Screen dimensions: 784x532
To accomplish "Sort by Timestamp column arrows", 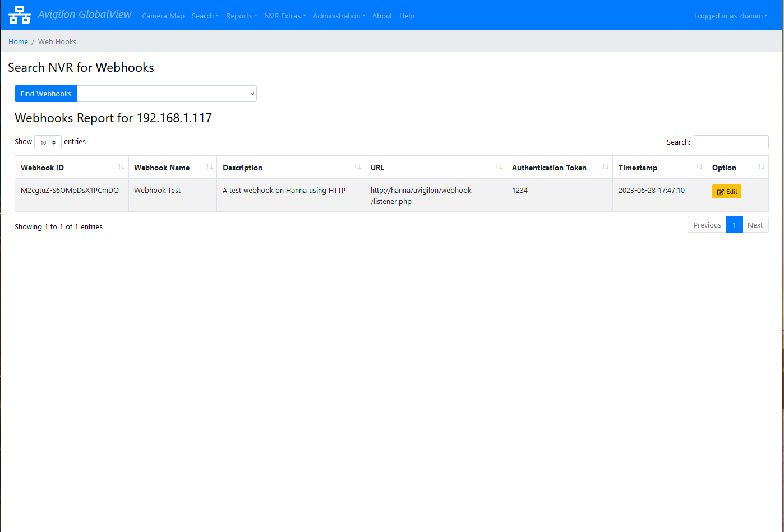I will coord(699,167).
